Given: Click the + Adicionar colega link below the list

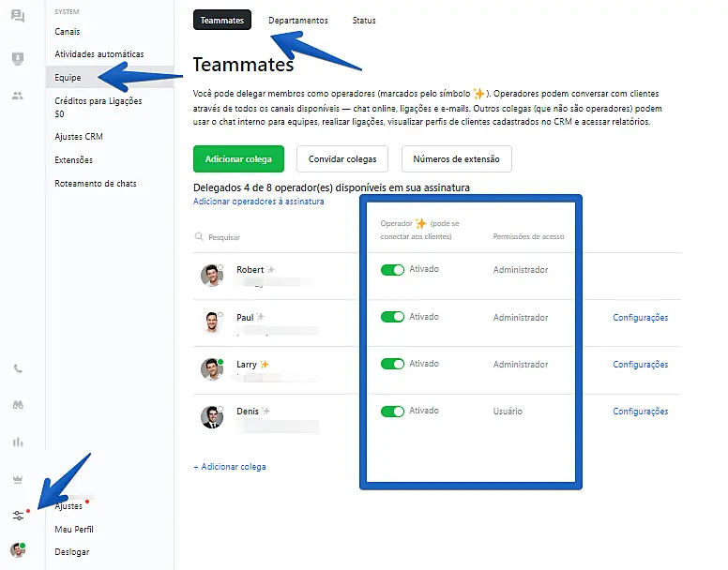Looking at the screenshot, I should coord(229,467).
